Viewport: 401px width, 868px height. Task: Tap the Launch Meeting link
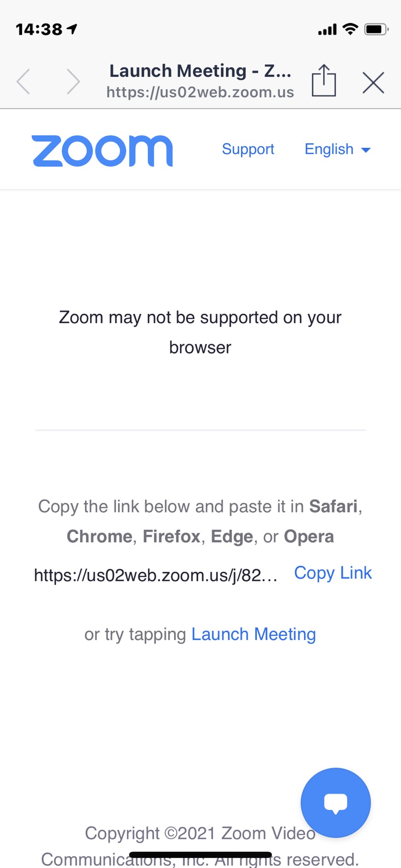click(x=254, y=634)
